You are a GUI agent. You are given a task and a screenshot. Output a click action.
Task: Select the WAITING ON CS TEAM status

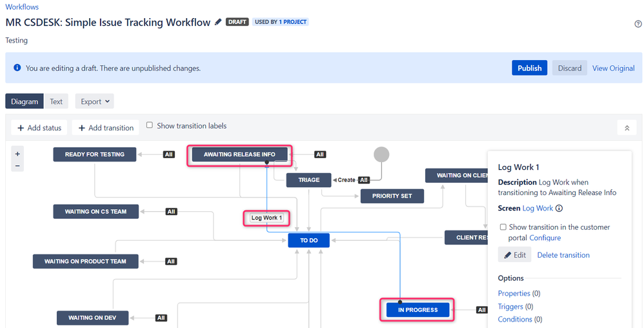pos(96,212)
